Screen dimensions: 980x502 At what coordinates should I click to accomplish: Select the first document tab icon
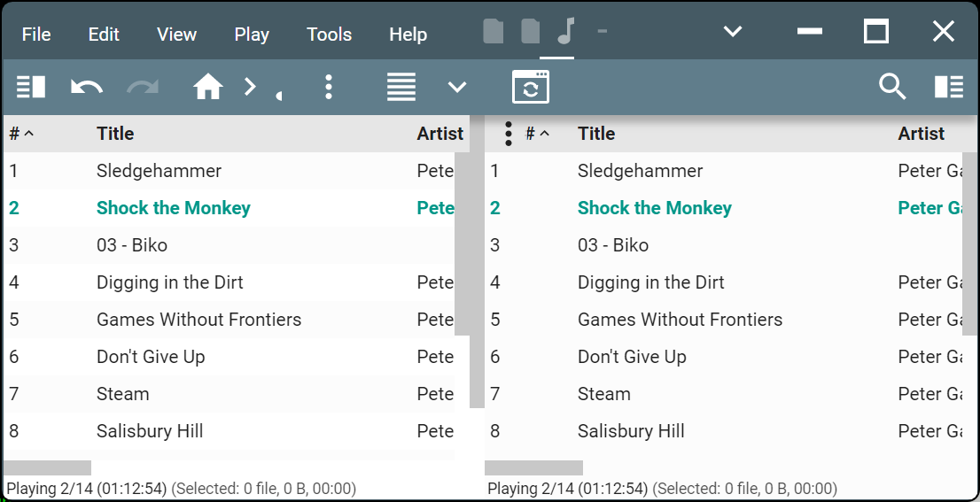494,33
